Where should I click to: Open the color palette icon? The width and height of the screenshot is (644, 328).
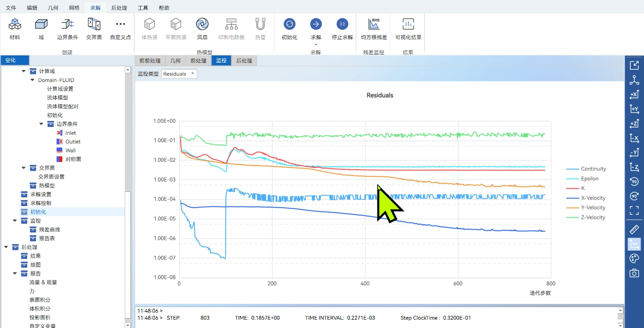634,258
